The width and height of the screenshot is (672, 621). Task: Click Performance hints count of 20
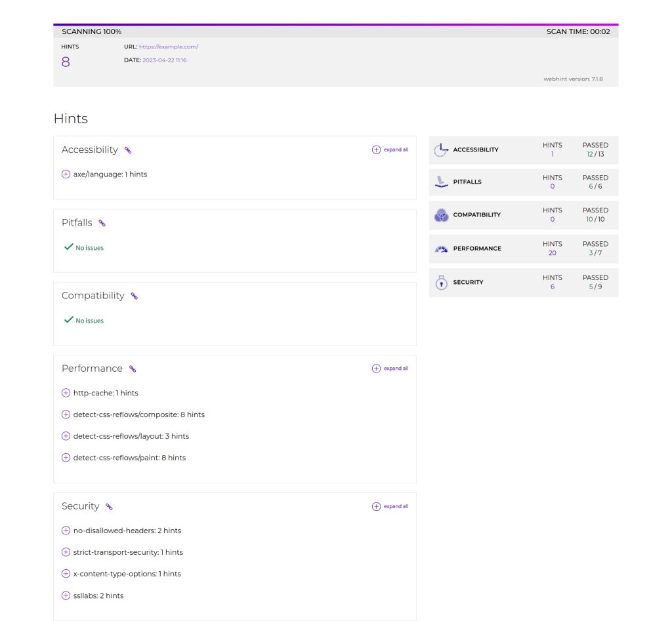(552, 253)
